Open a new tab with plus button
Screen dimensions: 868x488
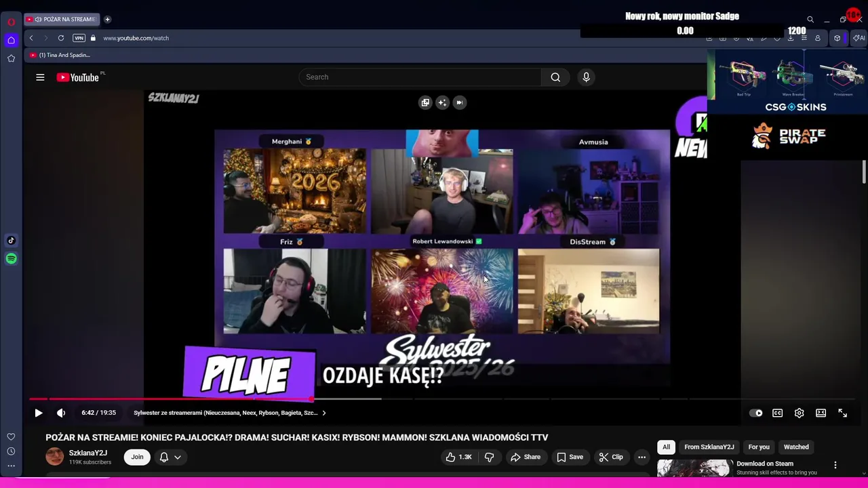107,19
